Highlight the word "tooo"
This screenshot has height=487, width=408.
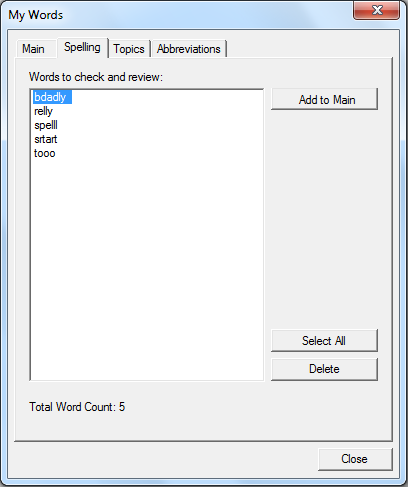45,153
